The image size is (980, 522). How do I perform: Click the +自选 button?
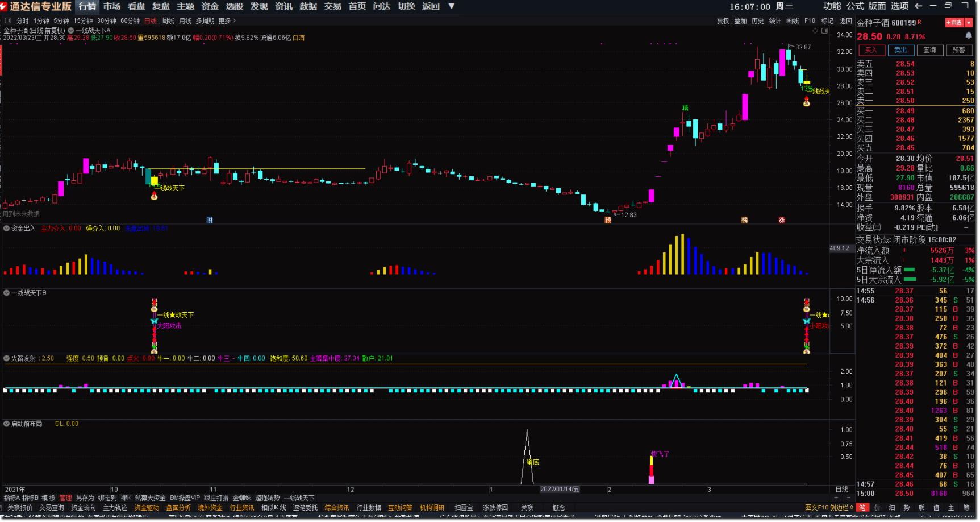point(955,23)
